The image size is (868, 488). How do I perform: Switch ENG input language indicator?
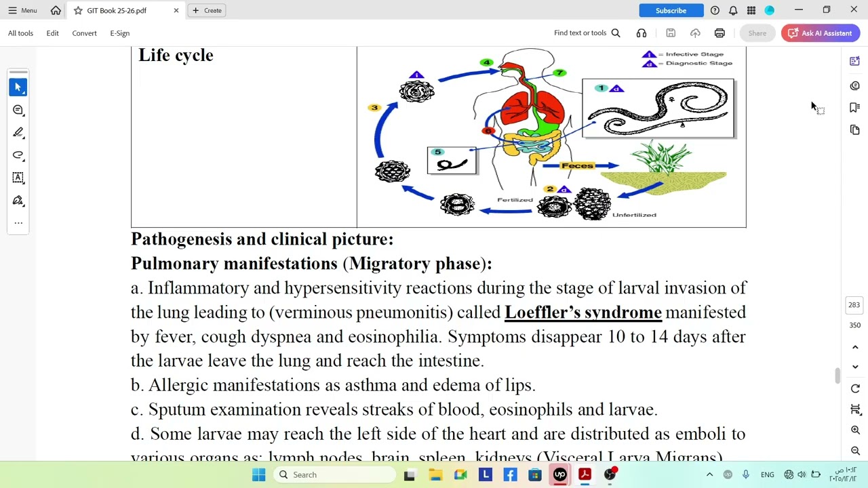767,474
